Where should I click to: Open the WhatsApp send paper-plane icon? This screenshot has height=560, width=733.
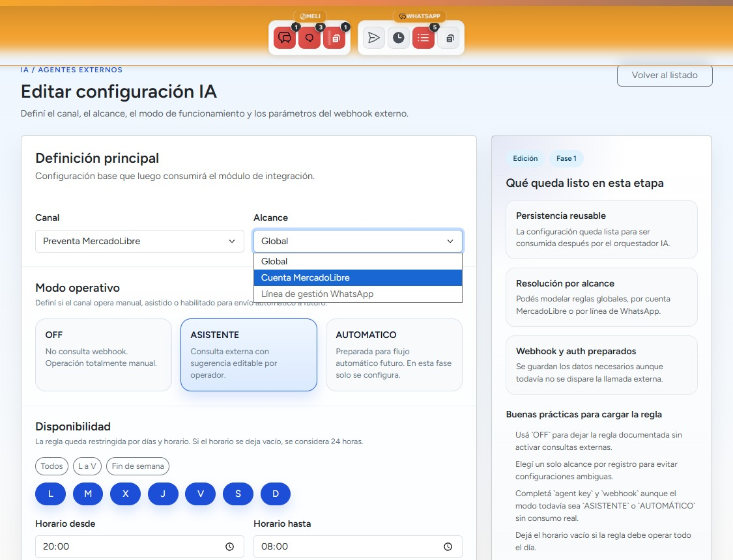[x=373, y=38]
